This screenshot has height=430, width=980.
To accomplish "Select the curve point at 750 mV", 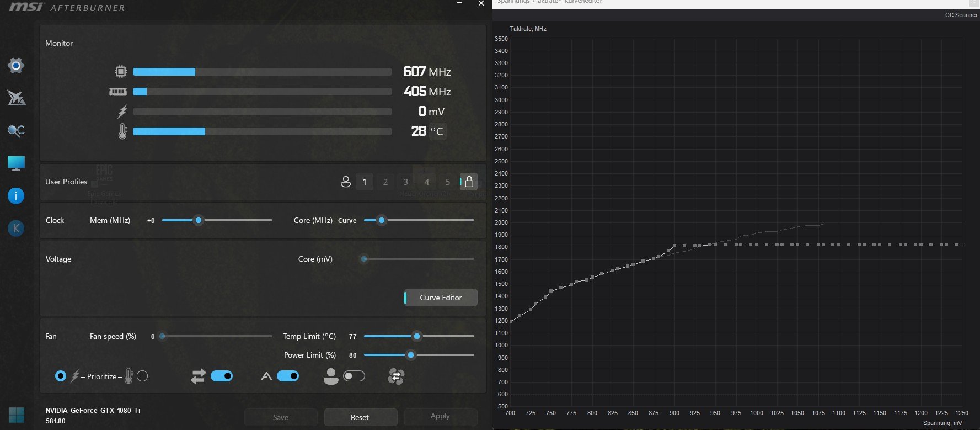I will pos(551,291).
